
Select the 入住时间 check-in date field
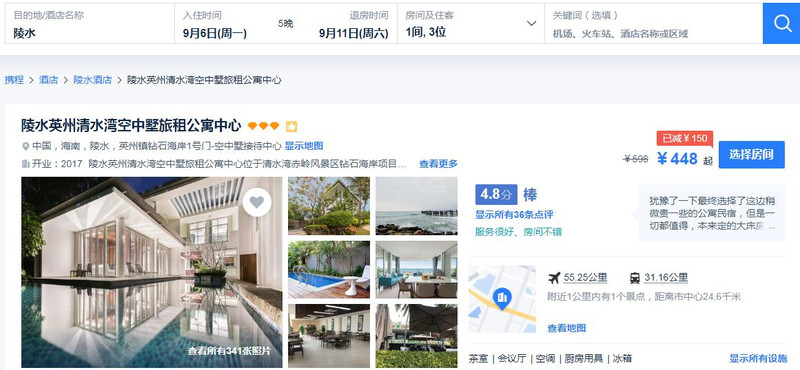point(215,24)
